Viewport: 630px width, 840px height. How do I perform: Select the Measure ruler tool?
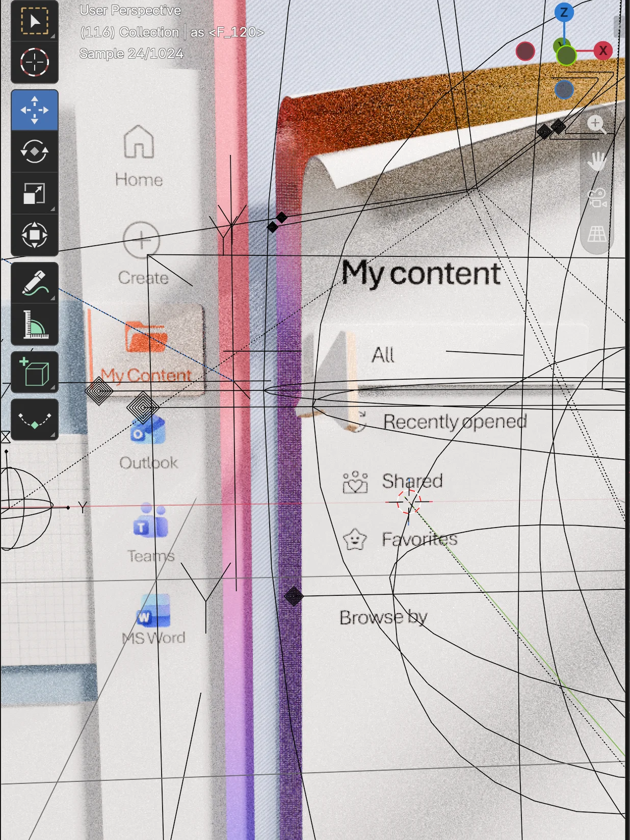point(34,325)
